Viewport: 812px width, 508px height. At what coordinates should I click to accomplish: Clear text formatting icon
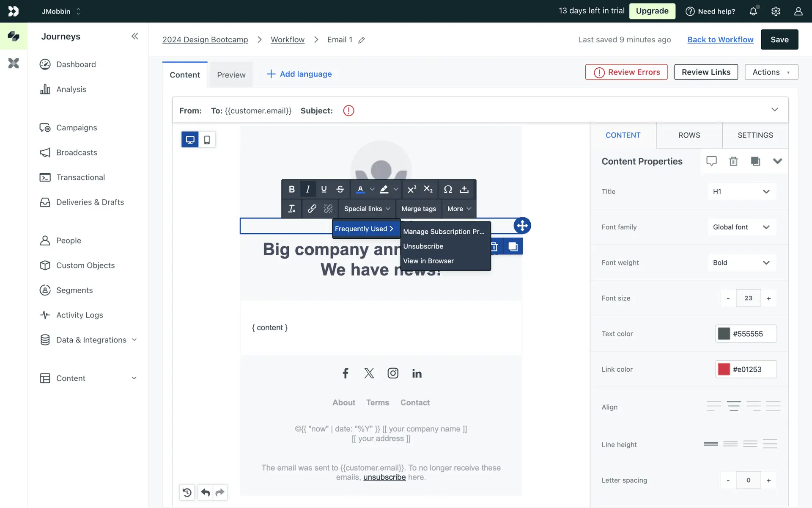click(x=291, y=209)
